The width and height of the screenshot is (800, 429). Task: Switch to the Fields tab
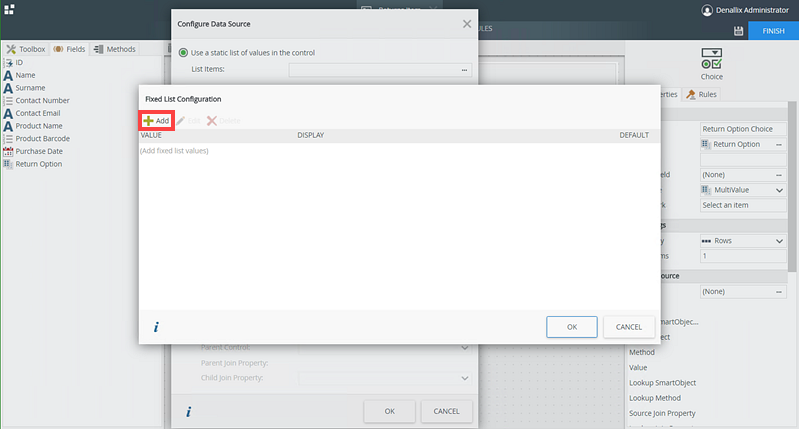(69, 49)
